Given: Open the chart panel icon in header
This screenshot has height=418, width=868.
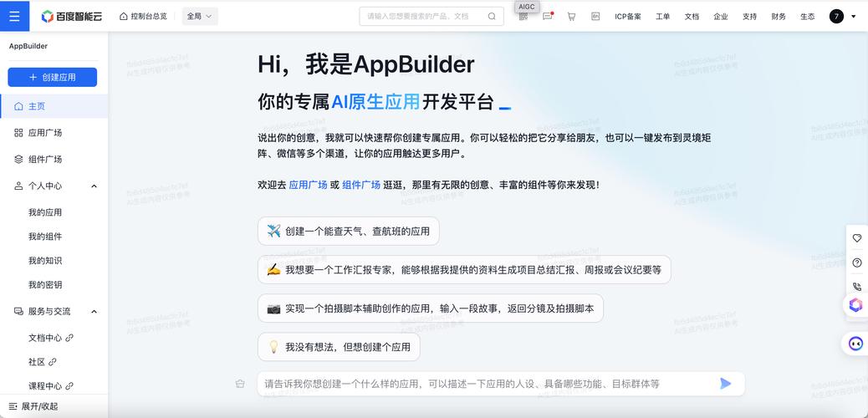Looking at the screenshot, I should [x=595, y=17].
